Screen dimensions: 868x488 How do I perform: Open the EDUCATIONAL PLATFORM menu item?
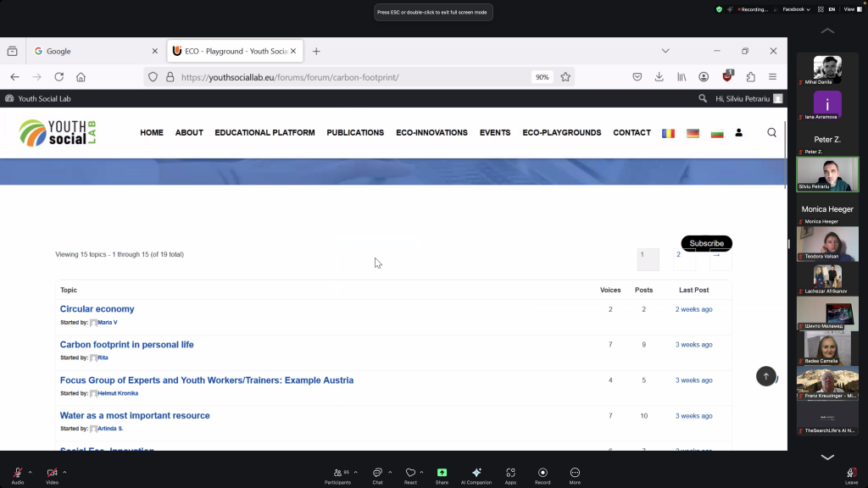(x=264, y=133)
